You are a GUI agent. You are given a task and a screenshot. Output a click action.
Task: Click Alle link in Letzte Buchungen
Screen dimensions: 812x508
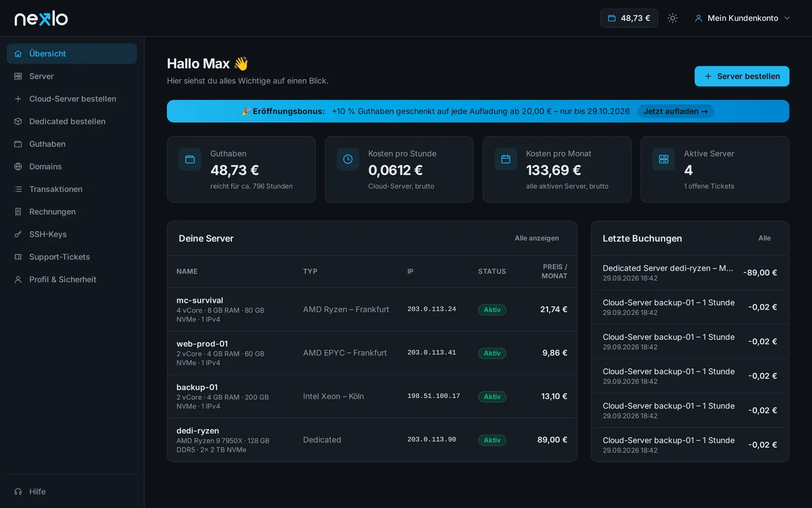(x=764, y=238)
